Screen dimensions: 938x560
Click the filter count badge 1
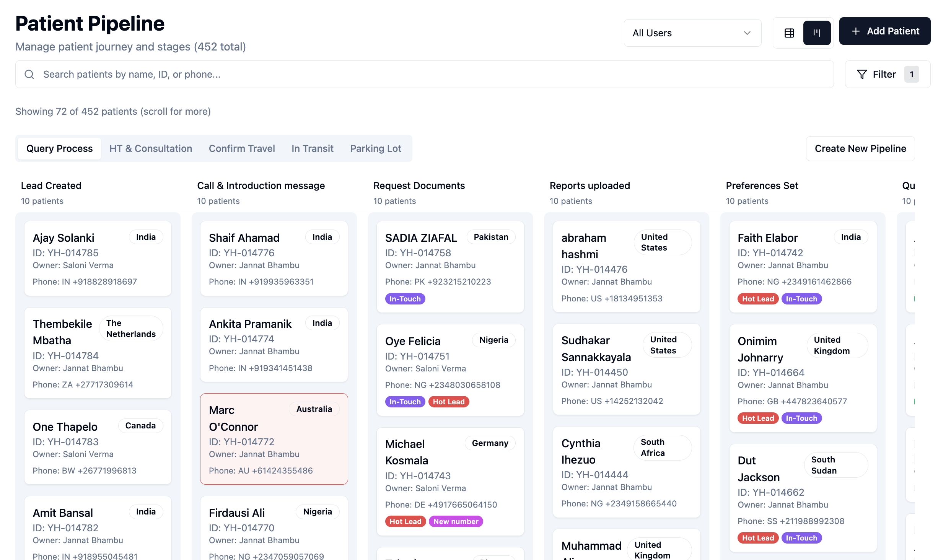coord(912,74)
